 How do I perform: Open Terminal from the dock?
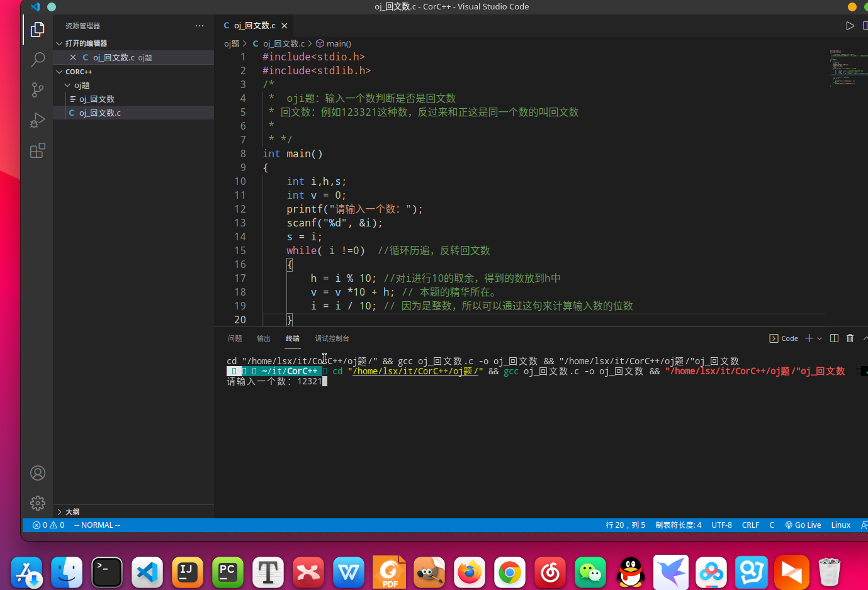[x=107, y=572]
